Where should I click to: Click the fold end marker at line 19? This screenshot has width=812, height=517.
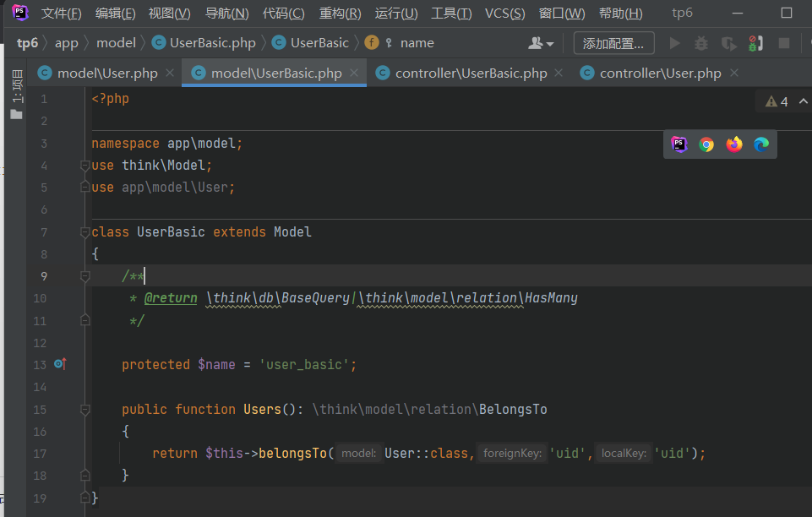coord(85,498)
